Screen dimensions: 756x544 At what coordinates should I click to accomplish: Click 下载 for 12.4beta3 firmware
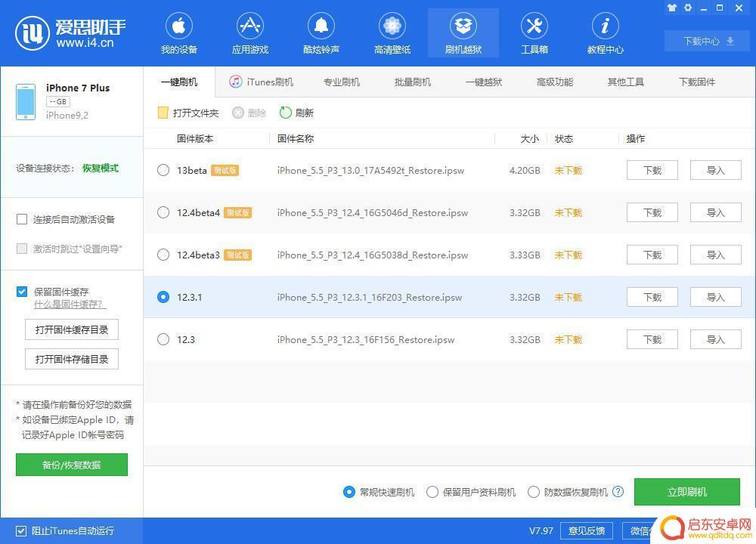point(652,255)
